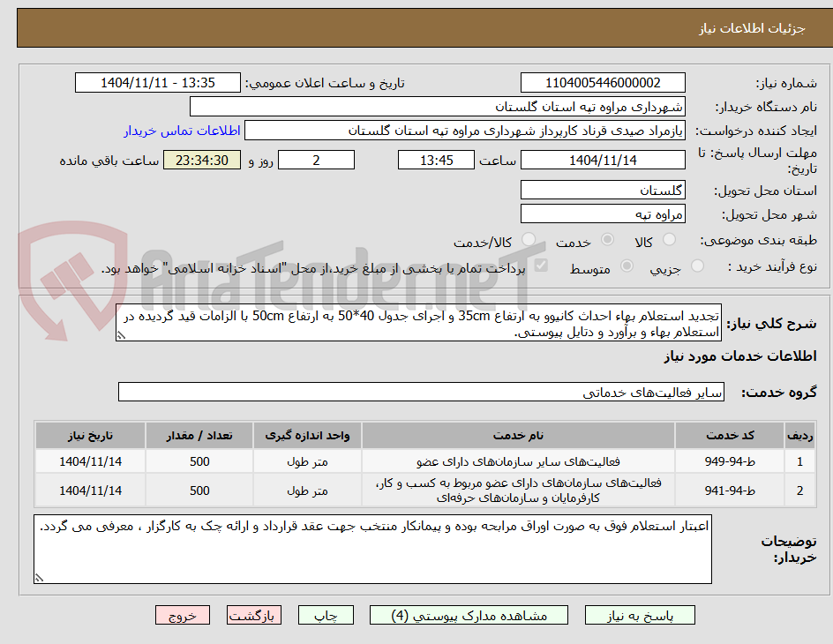Viewport: 833px width, 644px height.
Task: Click the متر طول unit in row 1
Action: click(307, 461)
